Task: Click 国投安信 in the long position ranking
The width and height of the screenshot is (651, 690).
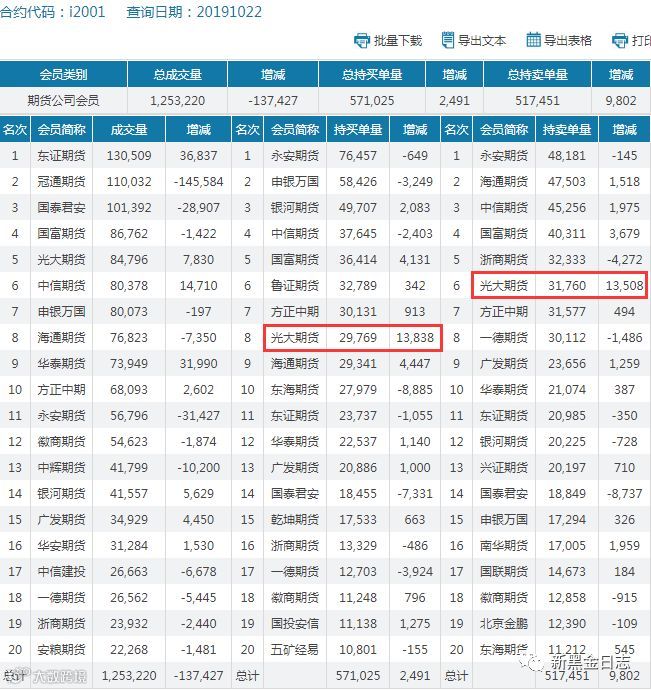Action: click(x=294, y=623)
